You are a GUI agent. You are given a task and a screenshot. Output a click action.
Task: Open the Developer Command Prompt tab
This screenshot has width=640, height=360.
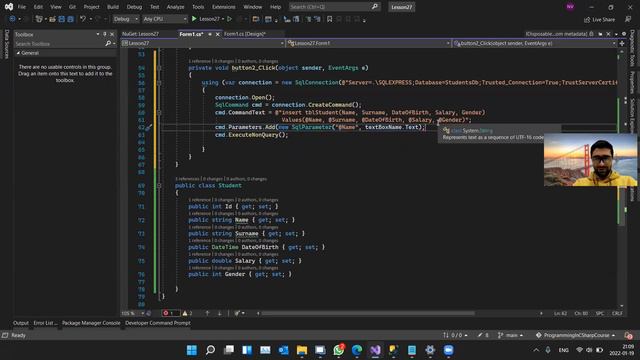[x=158, y=323]
